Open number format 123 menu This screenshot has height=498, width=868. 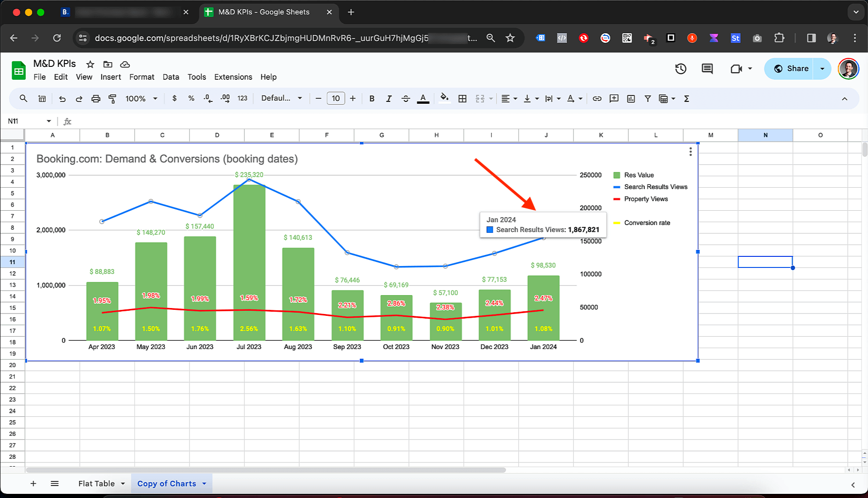(242, 98)
